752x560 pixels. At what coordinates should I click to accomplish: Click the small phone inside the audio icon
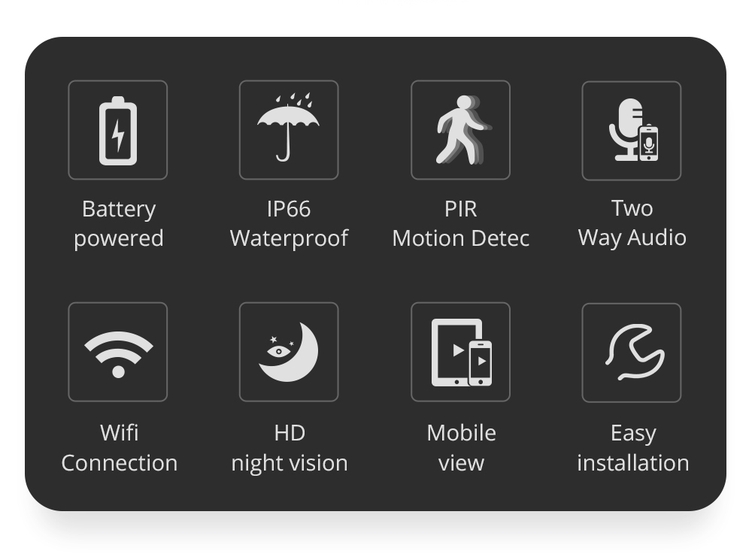click(x=649, y=143)
